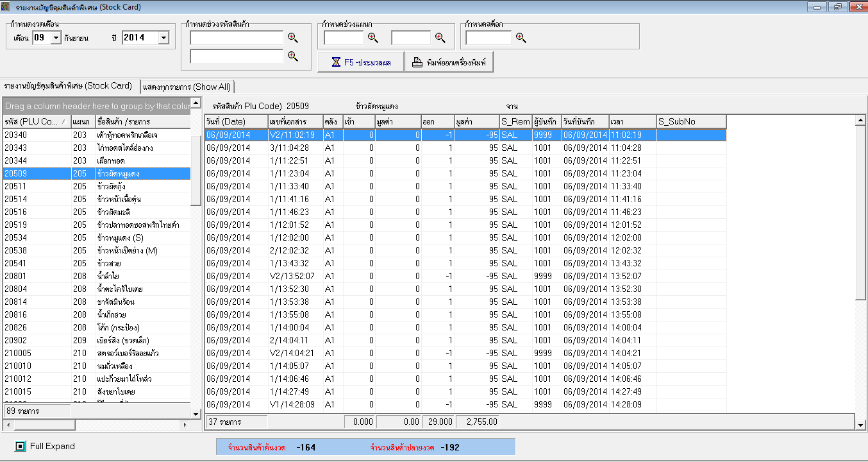
Task: Select transaction row 1/14:27:49
Action: click(x=465, y=391)
